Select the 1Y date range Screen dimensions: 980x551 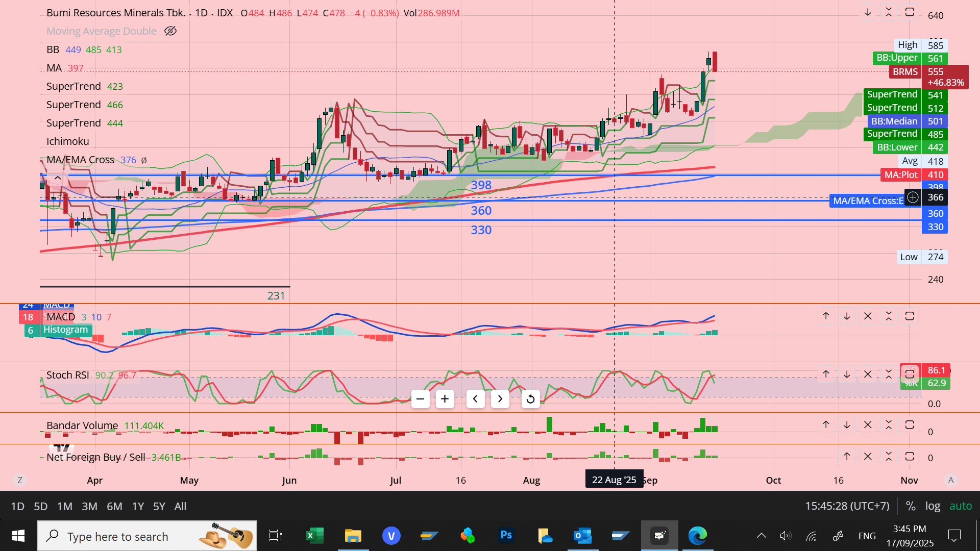click(x=138, y=506)
